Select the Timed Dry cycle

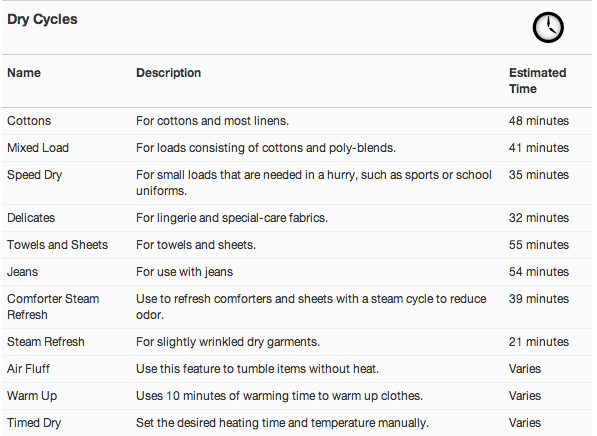click(x=297, y=423)
